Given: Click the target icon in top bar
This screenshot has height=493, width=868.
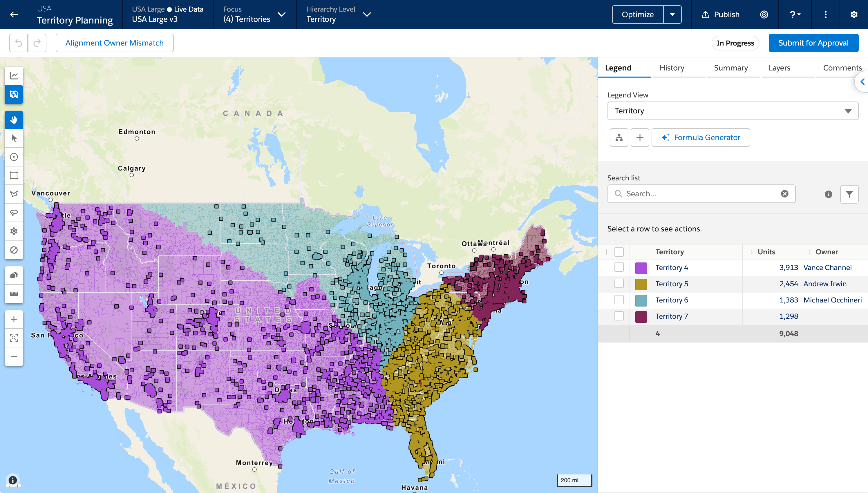Looking at the screenshot, I should 764,14.
